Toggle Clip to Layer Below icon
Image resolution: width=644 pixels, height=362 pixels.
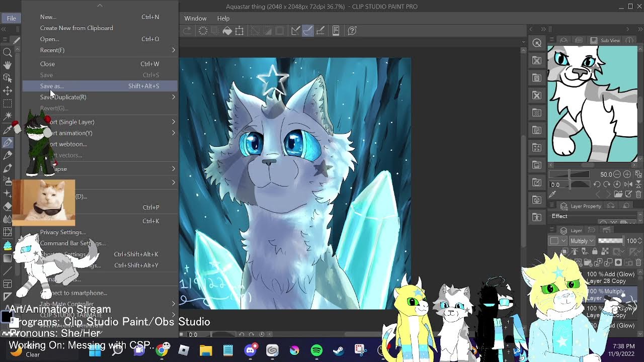[x=565, y=251]
